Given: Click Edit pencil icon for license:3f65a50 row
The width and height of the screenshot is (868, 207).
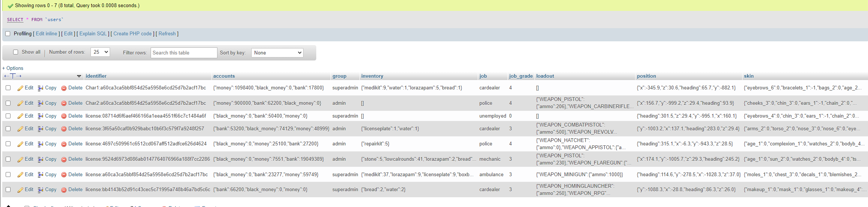Looking at the screenshot, I should click(x=20, y=129).
